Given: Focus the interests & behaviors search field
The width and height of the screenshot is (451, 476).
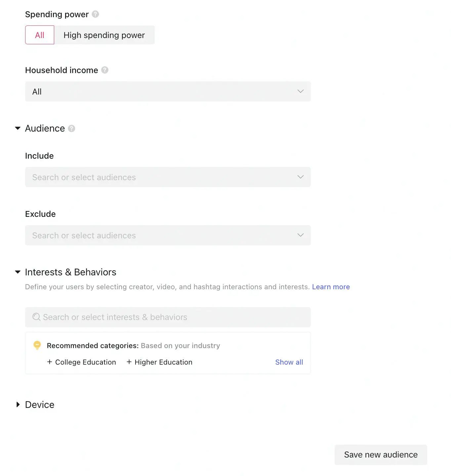Looking at the screenshot, I should pos(168,317).
